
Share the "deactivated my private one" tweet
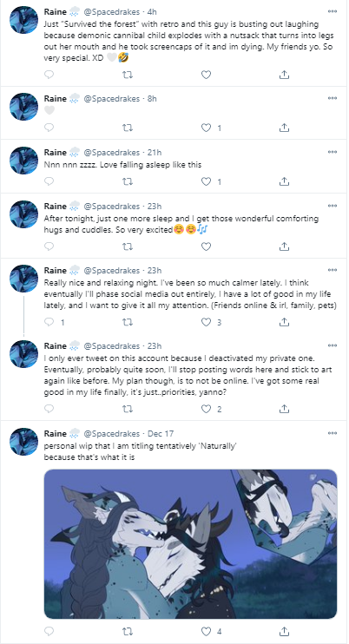[x=284, y=409]
